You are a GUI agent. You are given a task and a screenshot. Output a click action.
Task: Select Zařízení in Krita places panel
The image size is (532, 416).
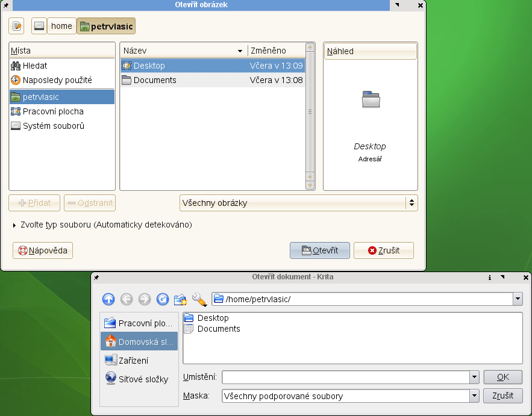coord(139,360)
